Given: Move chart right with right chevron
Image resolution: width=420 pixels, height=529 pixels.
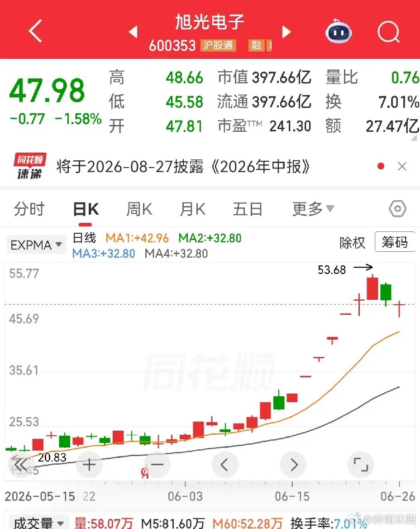Looking at the screenshot, I should (x=293, y=465).
